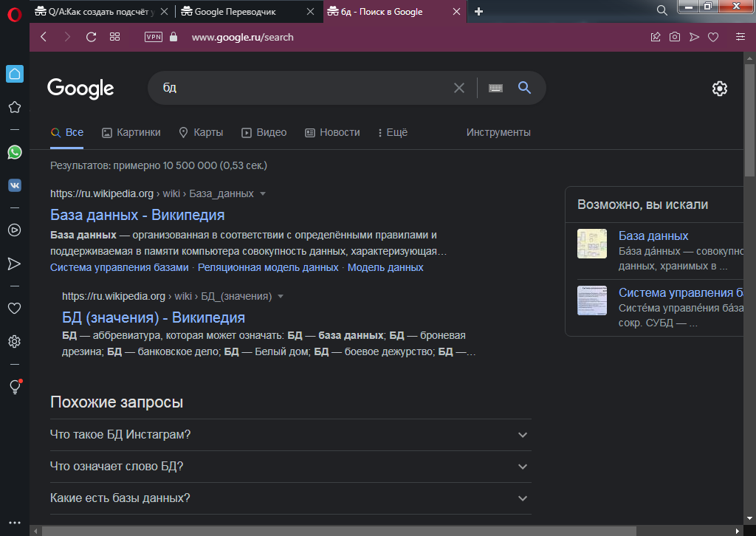Screen dimensions: 756x536
Task: Close the бд - Поиск в Google tab
Action: 456,12
